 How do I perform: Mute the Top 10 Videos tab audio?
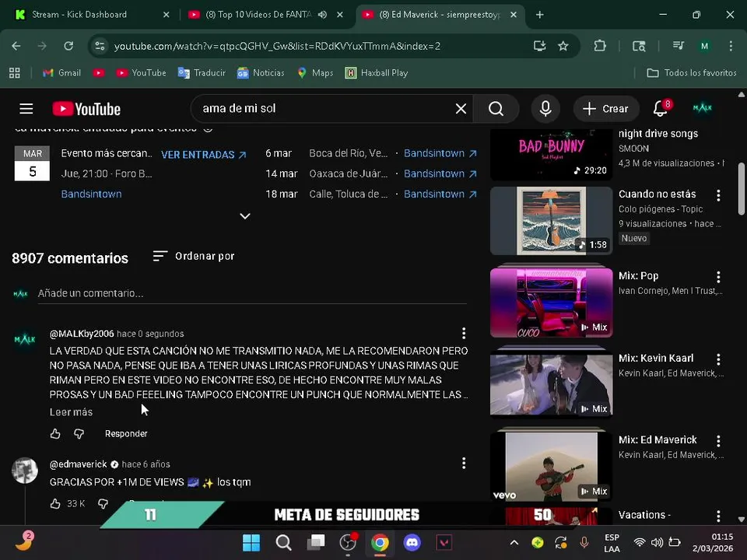(x=322, y=14)
